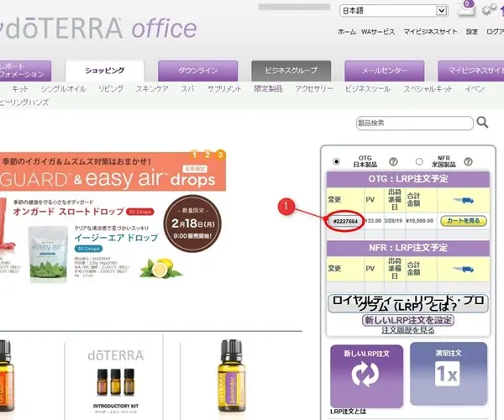
Task: Click the help icon beside NFR 米国製品
Action: pos(468,161)
